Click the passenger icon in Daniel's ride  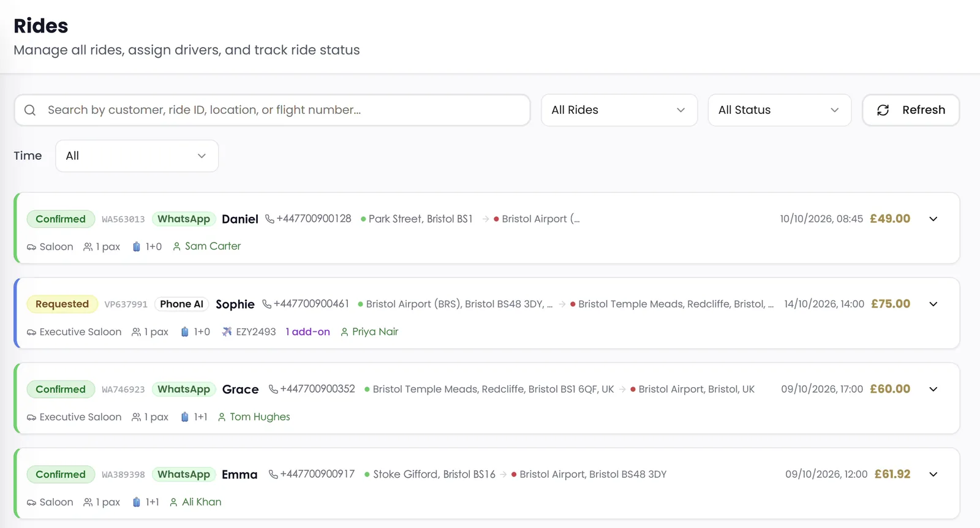tap(88, 247)
